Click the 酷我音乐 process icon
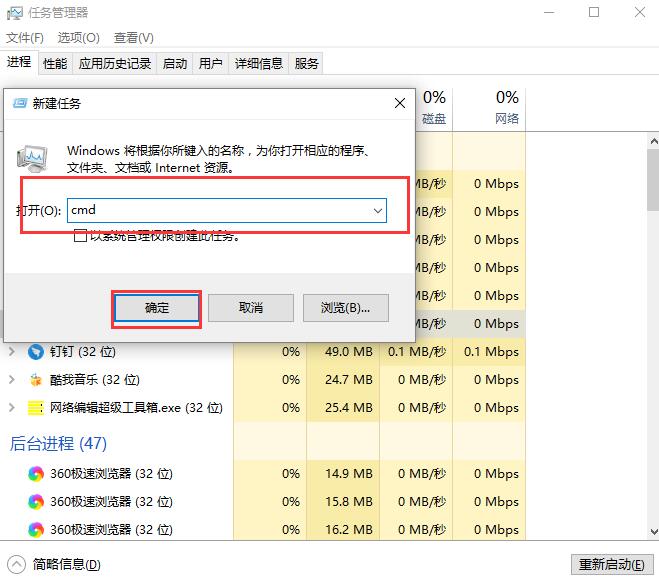The image size is (659, 585). [x=36, y=379]
